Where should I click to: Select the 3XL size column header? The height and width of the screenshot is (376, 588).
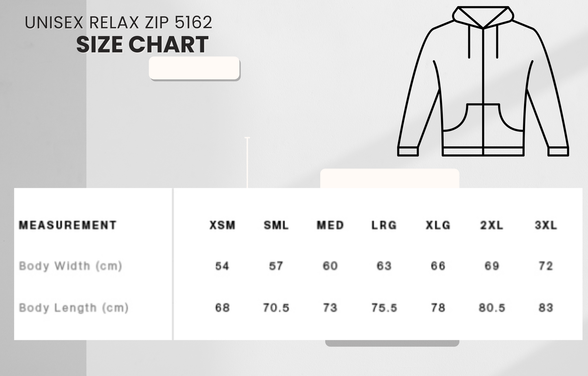click(x=546, y=225)
